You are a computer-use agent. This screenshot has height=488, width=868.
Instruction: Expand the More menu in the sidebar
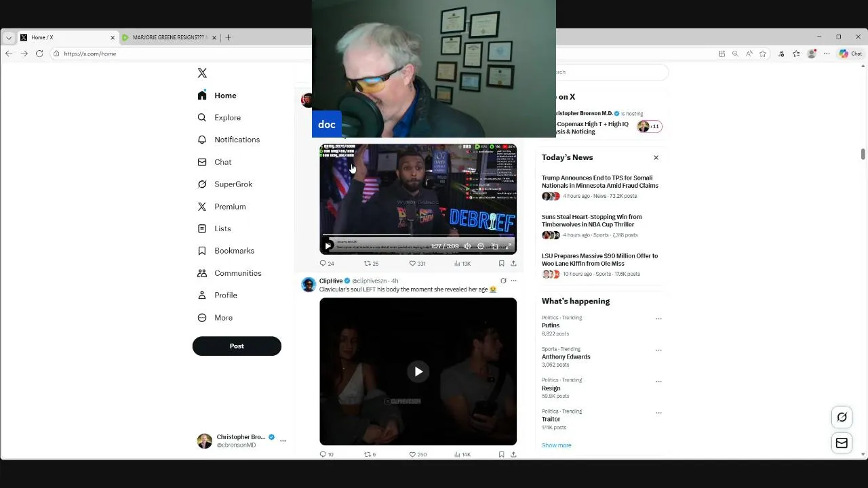pos(215,318)
